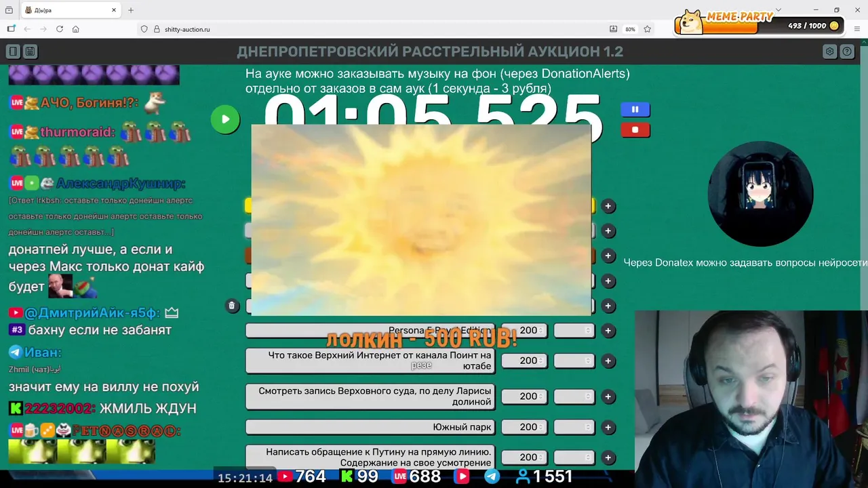Reload the shitty-auction.ru page
This screenshot has width=868, height=488.
tap(60, 29)
